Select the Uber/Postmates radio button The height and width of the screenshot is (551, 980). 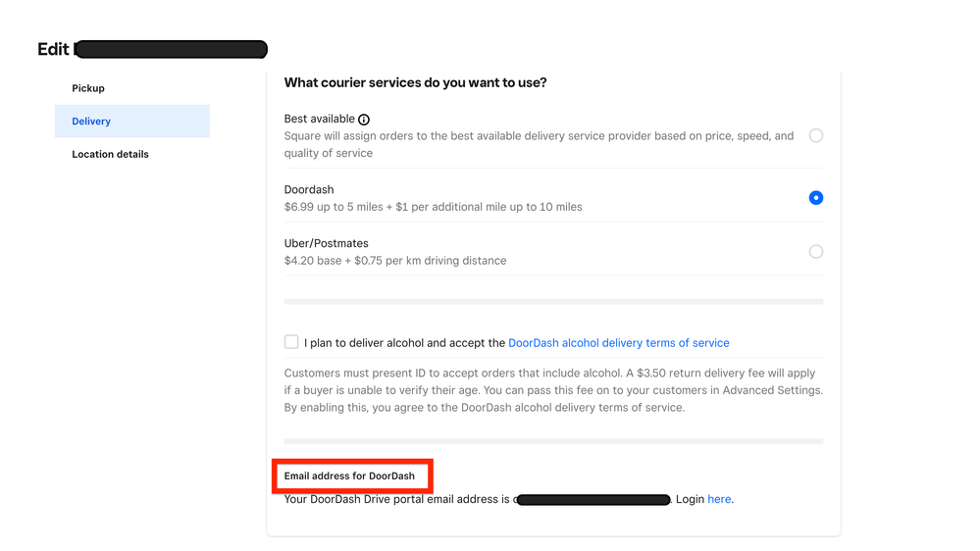pyautogui.click(x=815, y=252)
